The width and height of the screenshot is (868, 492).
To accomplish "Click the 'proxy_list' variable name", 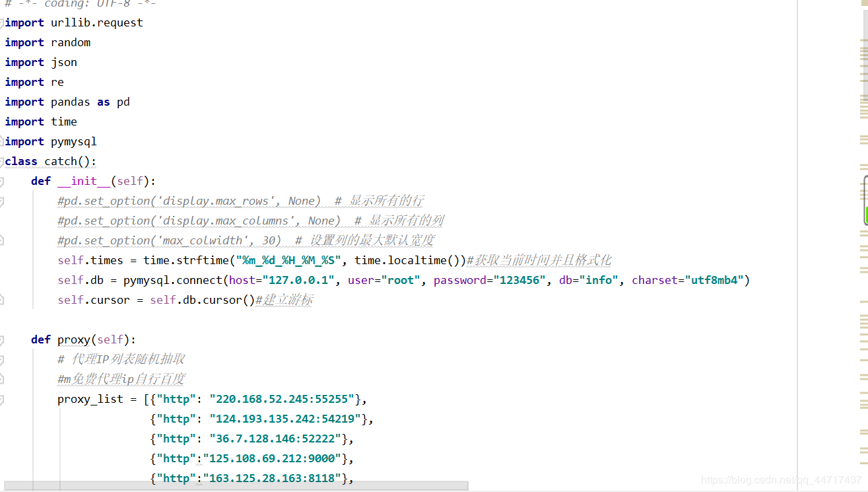I will pyautogui.click(x=90, y=399).
